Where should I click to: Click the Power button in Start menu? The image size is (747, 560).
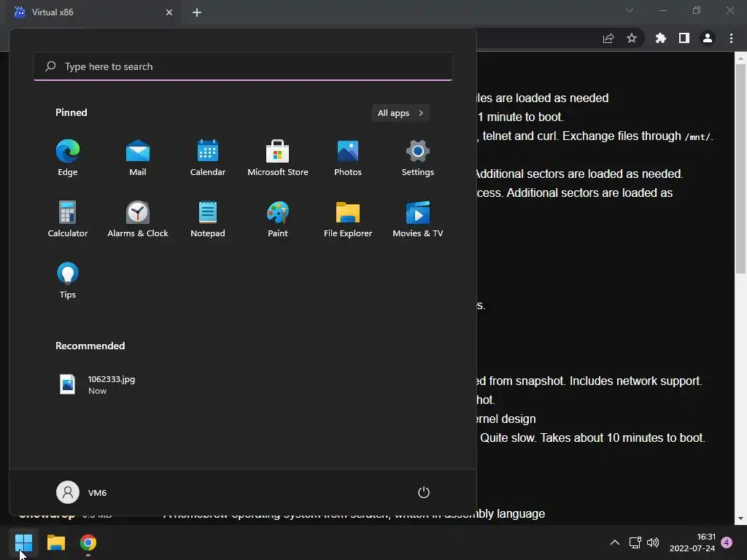click(x=424, y=492)
